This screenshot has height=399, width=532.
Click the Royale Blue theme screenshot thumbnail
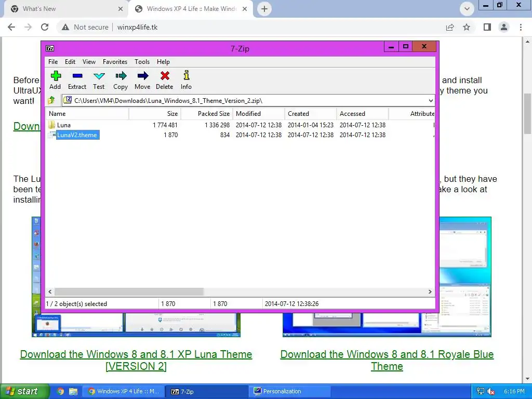point(465,277)
